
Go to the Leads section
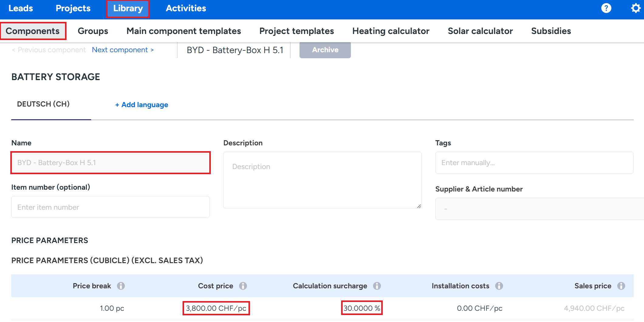pos(21,8)
